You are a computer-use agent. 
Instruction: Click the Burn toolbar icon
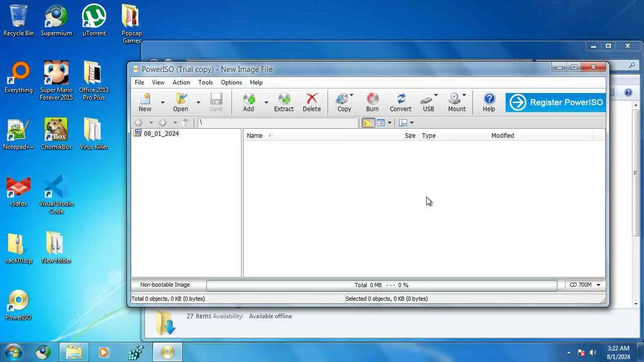click(372, 102)
